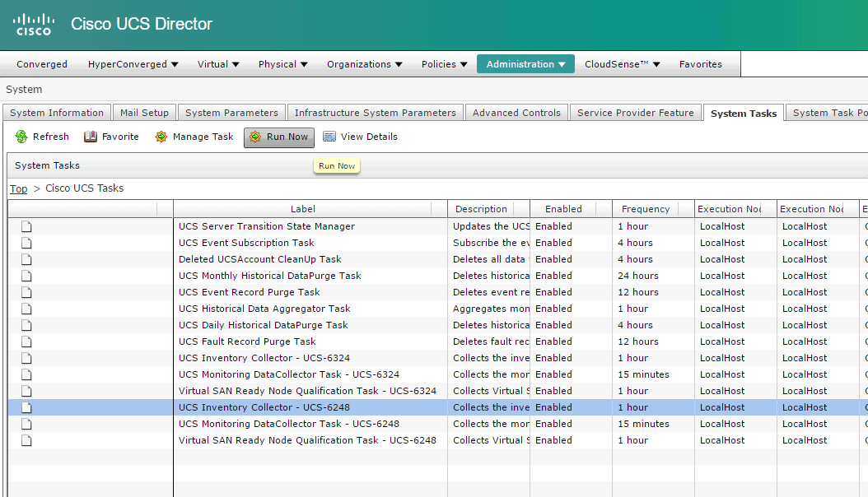Click document icon for UCS Historical Data Aggregator Task
The width and height of the screenshot is (868, 497).
[x=26, y=309]
